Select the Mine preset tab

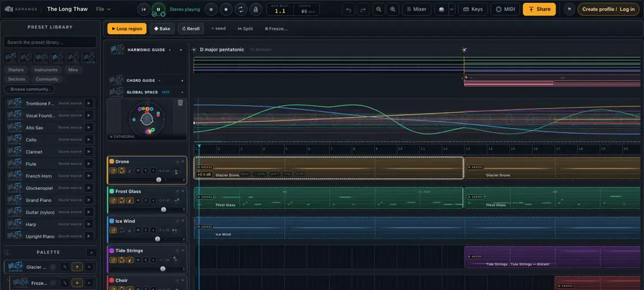pos(73,70)
